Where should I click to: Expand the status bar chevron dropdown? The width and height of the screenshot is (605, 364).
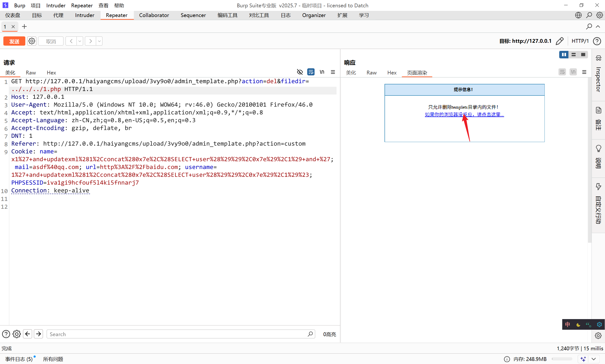point(594,359)
